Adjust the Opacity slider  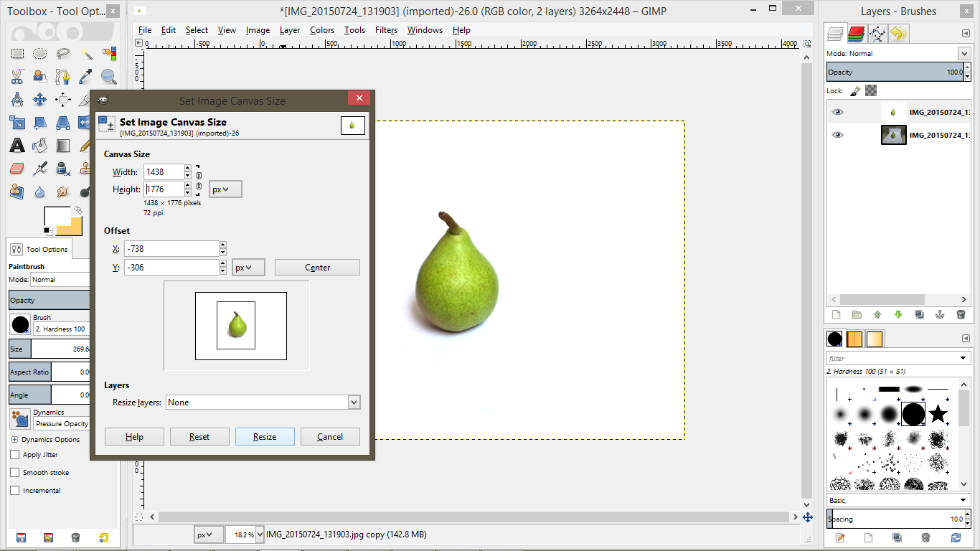coord(897,72)
